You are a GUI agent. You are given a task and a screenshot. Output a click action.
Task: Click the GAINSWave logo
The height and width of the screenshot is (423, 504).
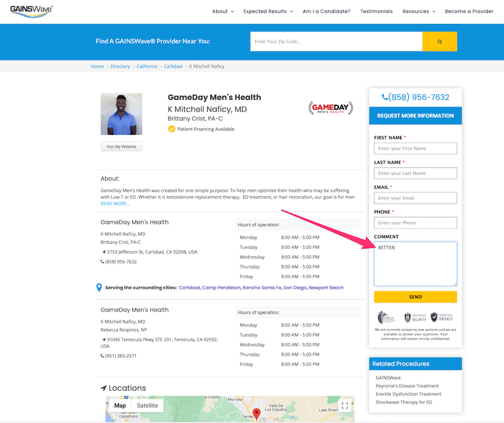(31, 11)
